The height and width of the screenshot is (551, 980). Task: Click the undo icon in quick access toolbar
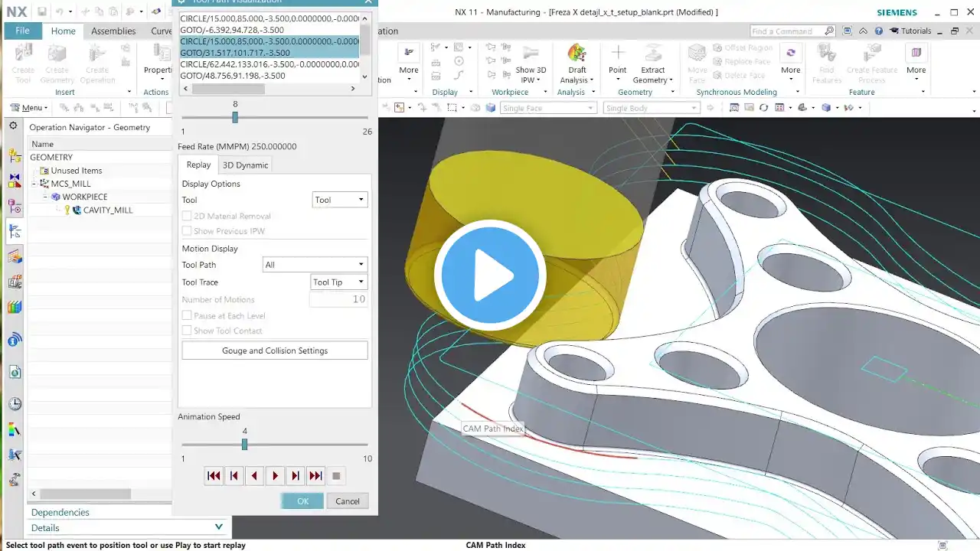tap(60, 12)
